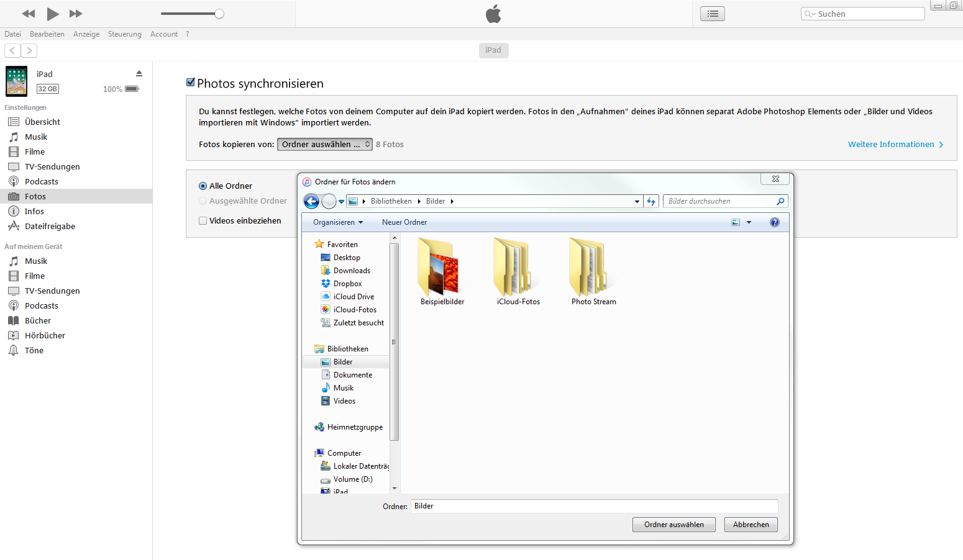The height and width of the screenshot is (560, 963).
Task: Go back with the iTunes back arrow
Action: pos(13,50)
